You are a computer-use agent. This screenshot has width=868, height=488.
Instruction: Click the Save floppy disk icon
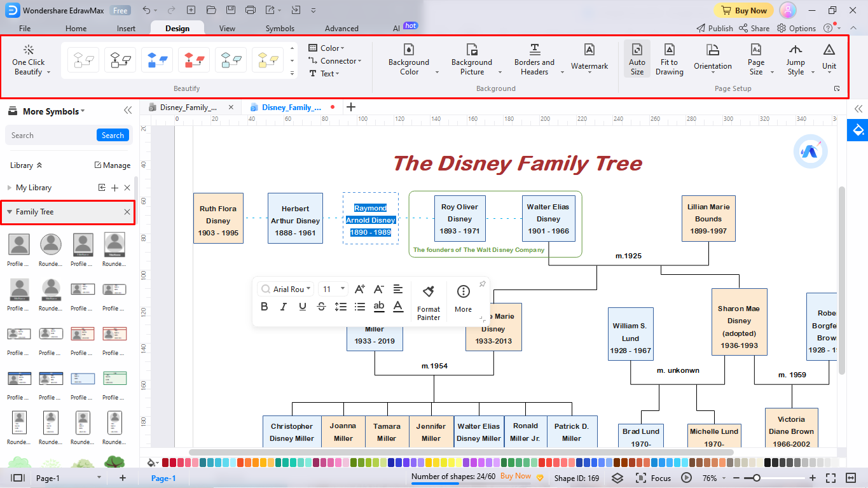point(231,10)
